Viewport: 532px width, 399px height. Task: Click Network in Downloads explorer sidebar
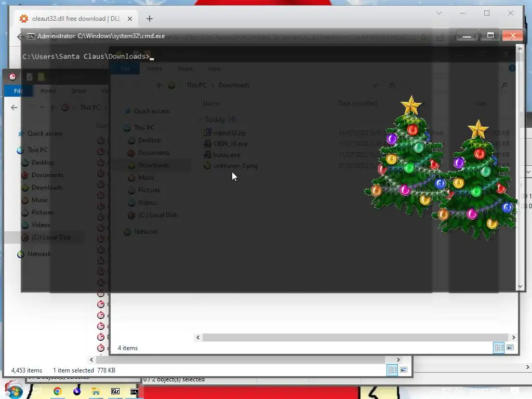145,232
